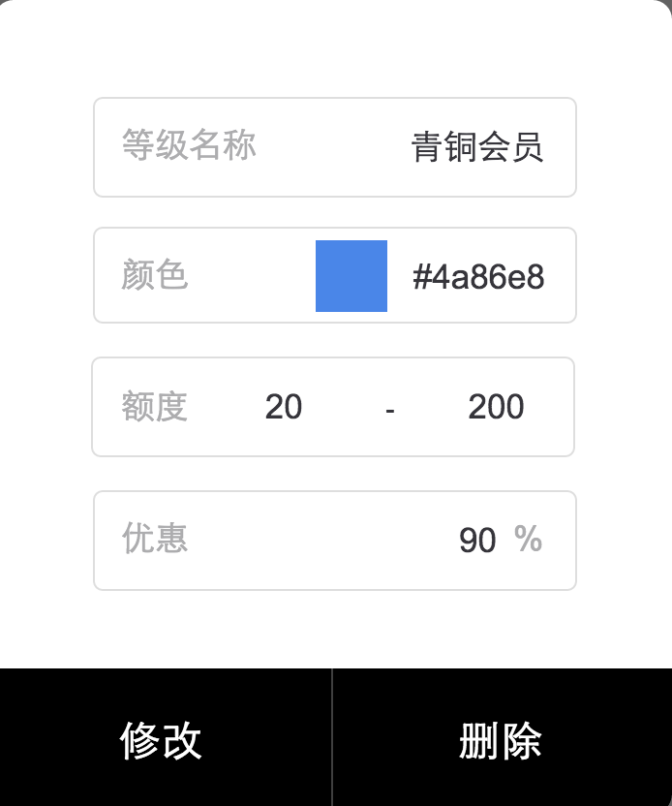Viewport: 672px width, 806px height.
Task: Click the blank area above 等级名称 field
Action: point(335,53)
